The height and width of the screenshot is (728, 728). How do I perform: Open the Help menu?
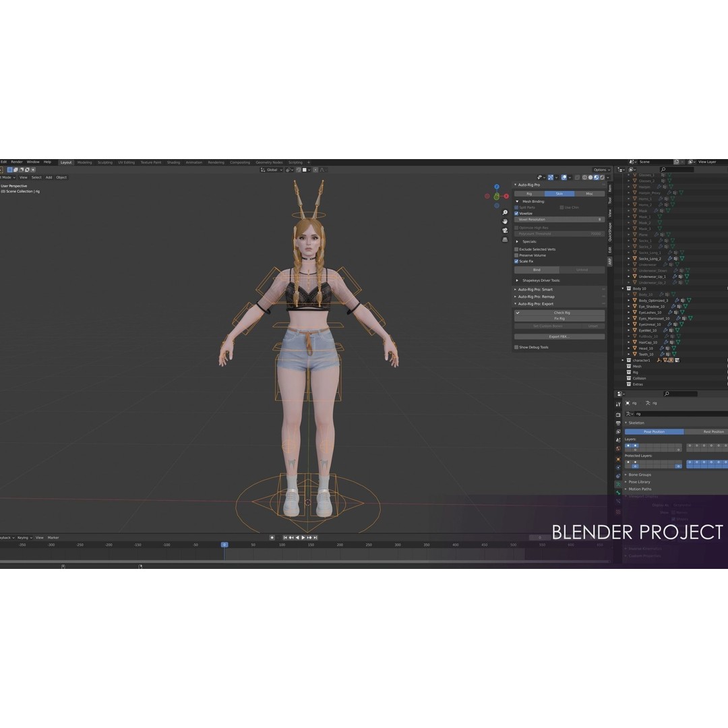[x=47, y=162]
